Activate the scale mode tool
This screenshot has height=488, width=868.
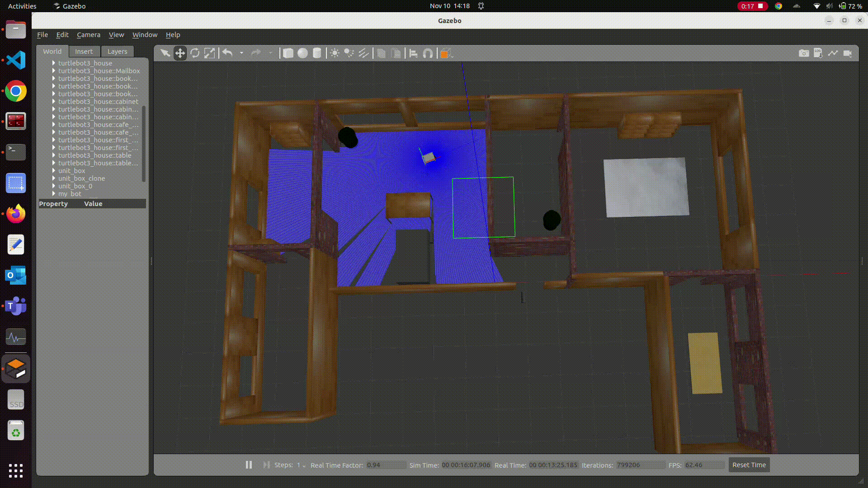point(209,53)
